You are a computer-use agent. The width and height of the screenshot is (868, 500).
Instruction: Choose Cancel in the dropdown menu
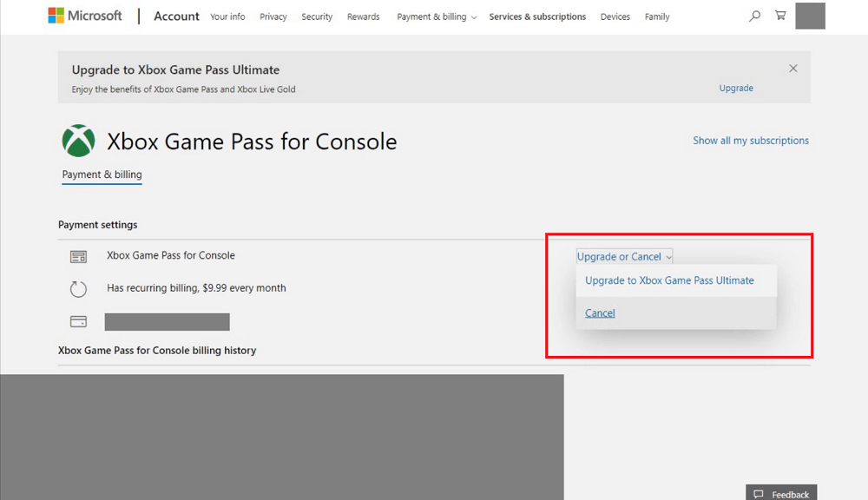(676, 312)
